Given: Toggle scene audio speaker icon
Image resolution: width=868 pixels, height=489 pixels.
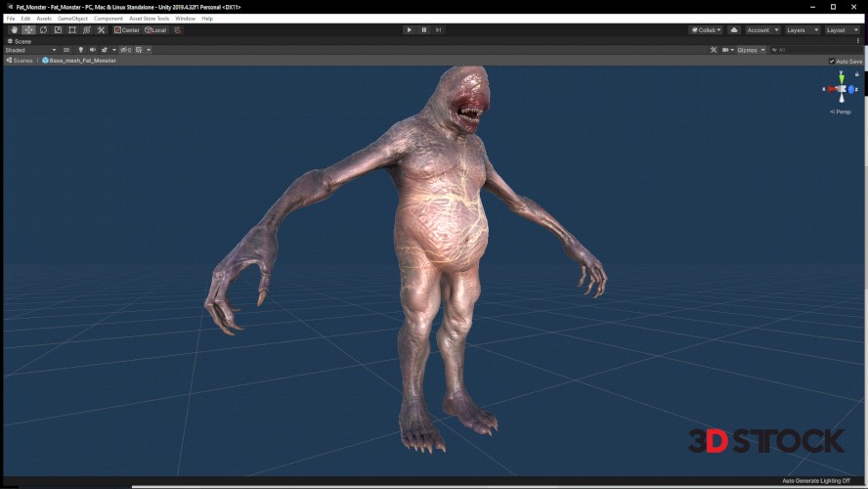Looking at the screenshot, I should pos(93,50).
